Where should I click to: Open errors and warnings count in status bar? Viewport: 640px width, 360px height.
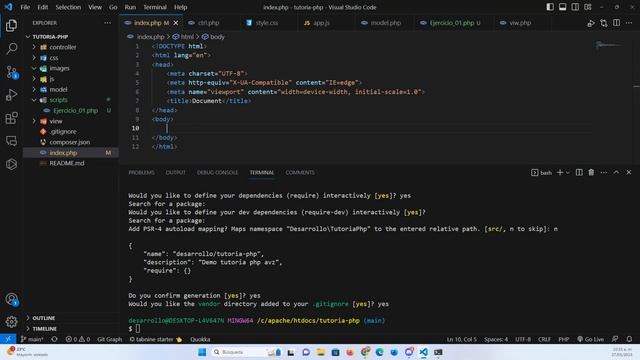click(78, 339)
